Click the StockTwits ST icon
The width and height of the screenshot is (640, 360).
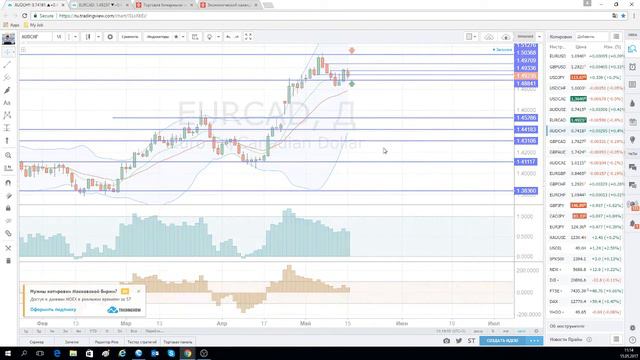pyautogui.click(x=471, y=340)
